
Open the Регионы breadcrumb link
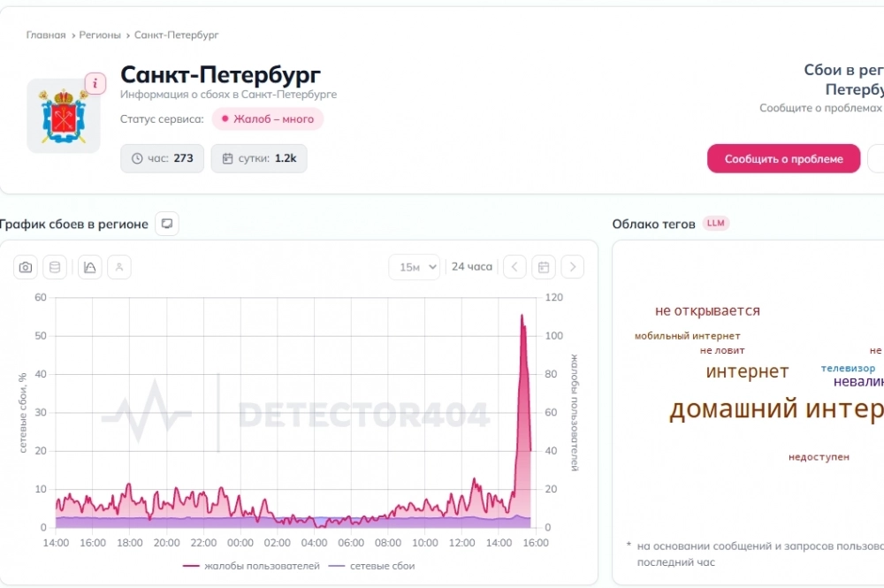(x=100, y=35)
